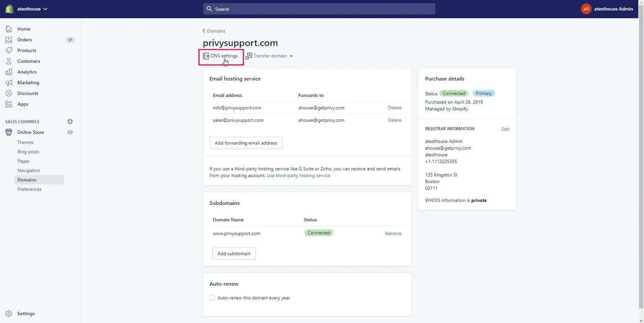Open Marketing in the sidebar
644x323 pixels.
pos(28,82)
